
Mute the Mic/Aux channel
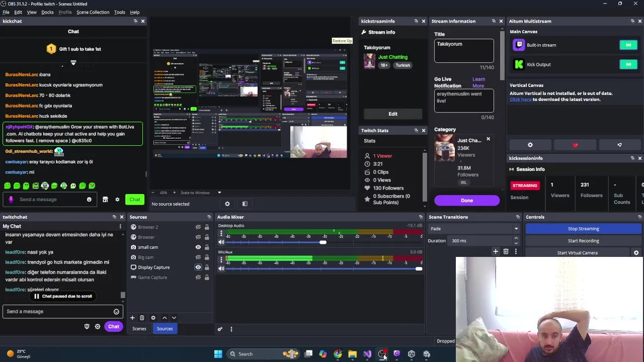click(221, 268)
